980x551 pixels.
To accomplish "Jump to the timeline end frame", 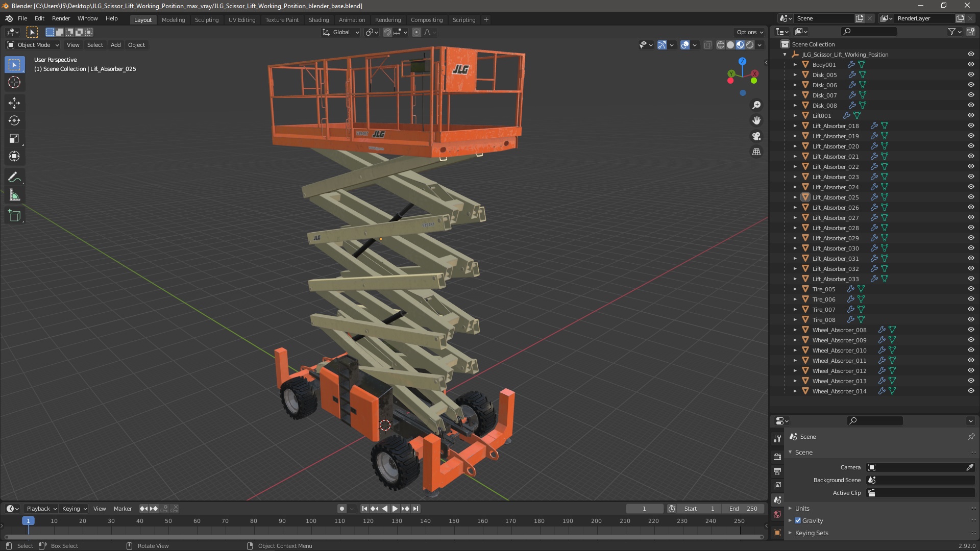I will tap(416, 509).
